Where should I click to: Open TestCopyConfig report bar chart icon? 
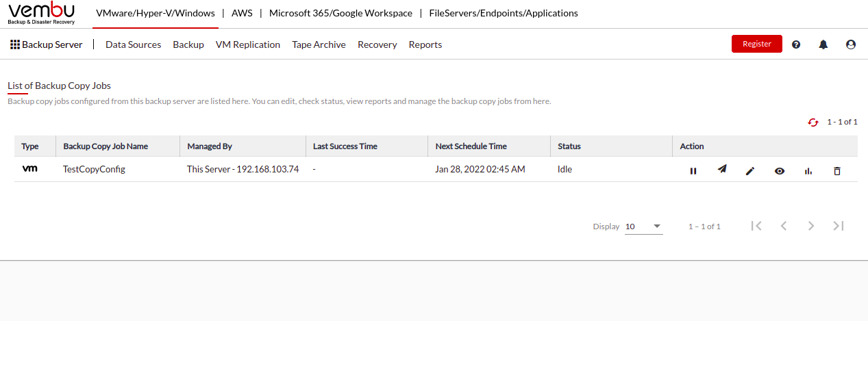[808, 171]
